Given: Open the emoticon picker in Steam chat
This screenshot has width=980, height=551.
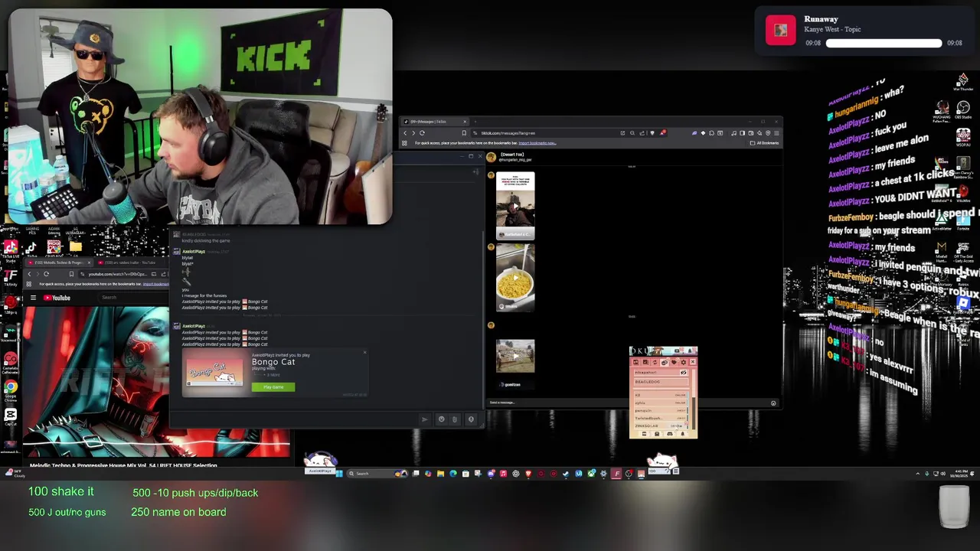Looking at the screenshot, I should tap(441, 419).
